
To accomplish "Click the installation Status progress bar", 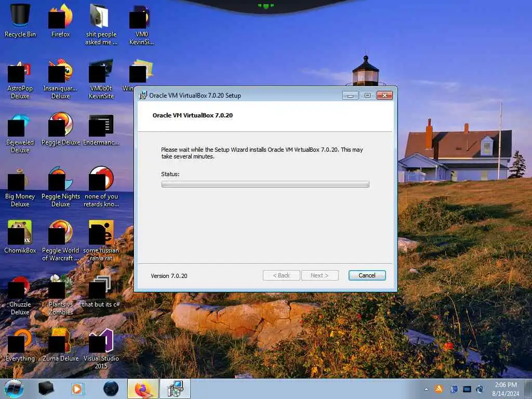I will coord(265,184).
